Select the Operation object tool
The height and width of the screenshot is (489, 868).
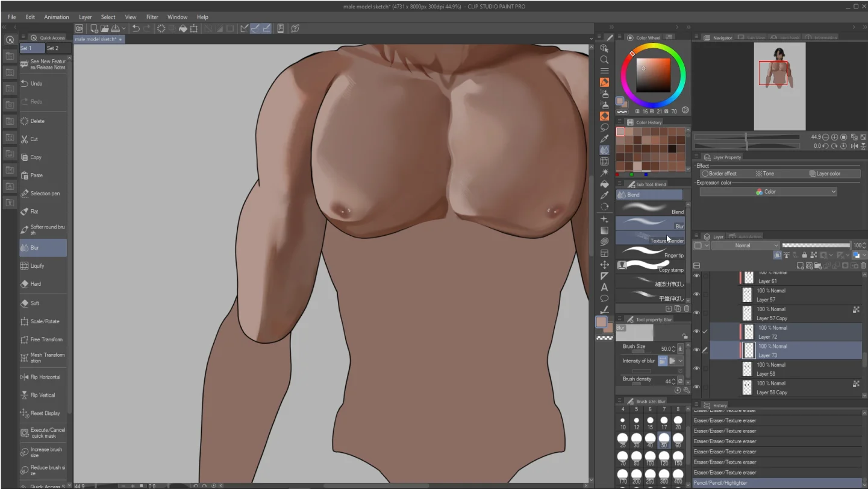point(604,48)
